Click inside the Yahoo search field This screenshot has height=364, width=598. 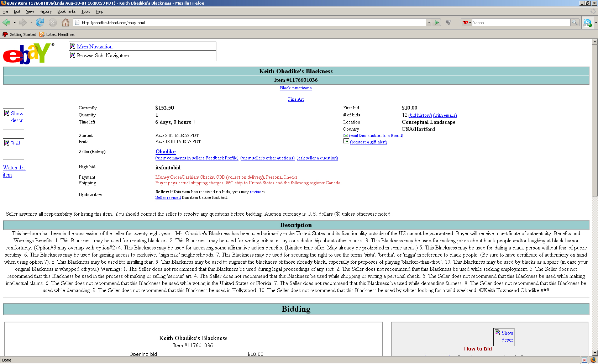point(520,23)
